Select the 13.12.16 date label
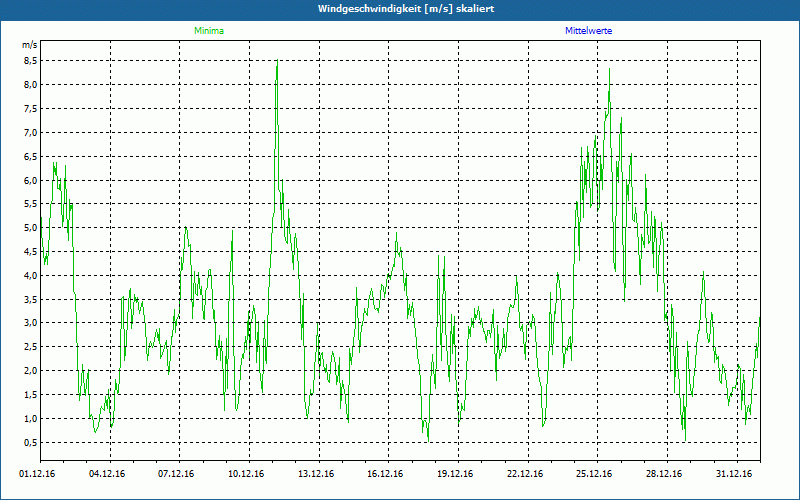 coord(316,474)
